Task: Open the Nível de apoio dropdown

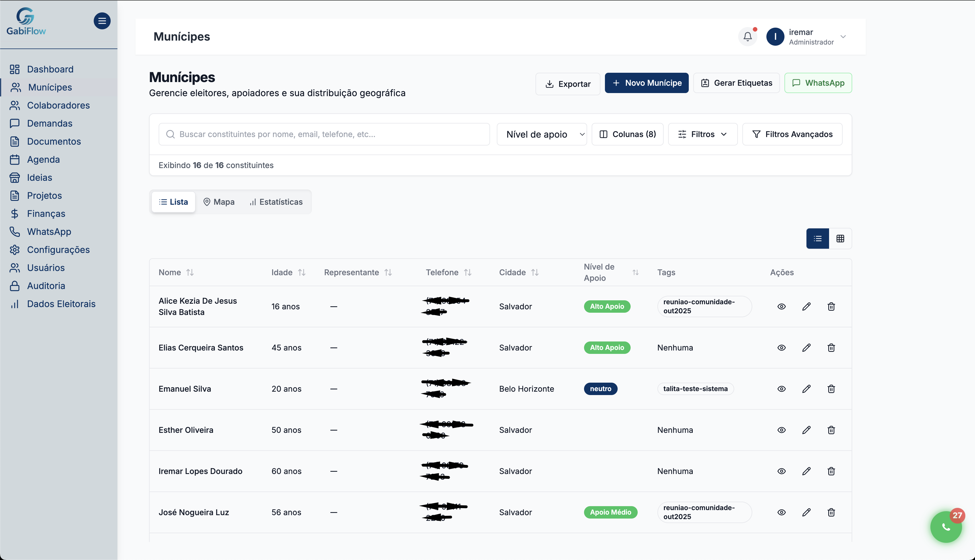Action: click(x=542, y=134)
